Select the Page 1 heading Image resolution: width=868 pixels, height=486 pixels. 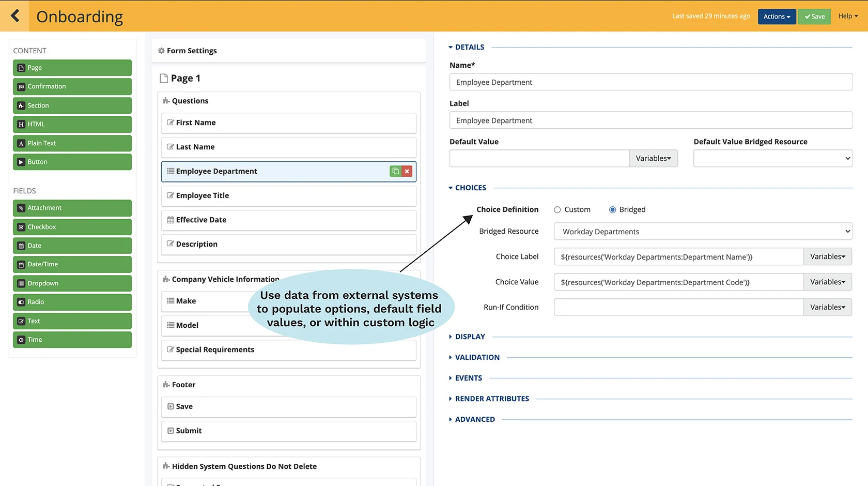(185, 78)
